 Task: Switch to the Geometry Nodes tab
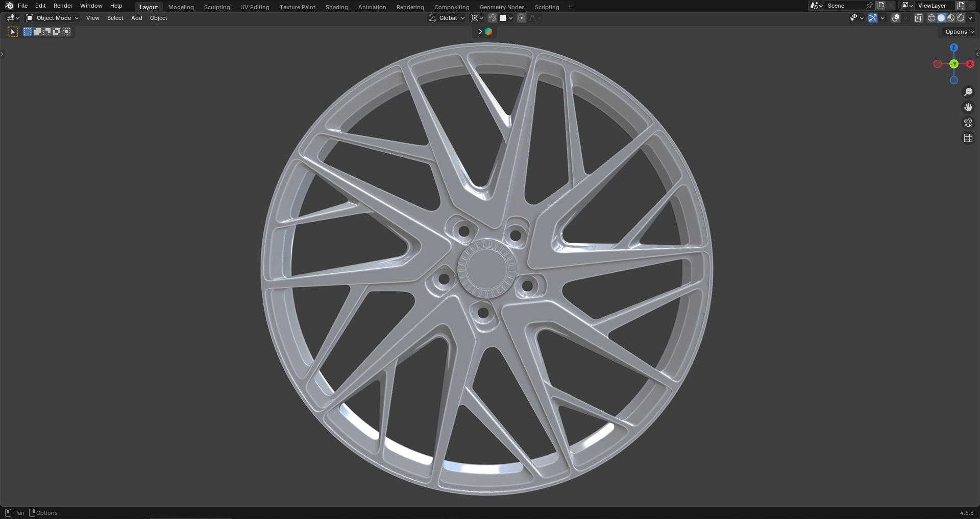coord(502,7)
